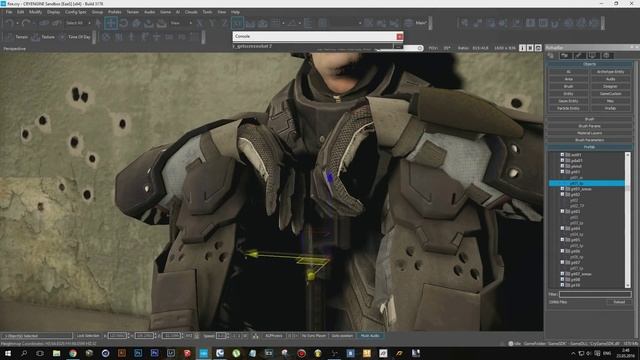Open the Time Of Day editor

[x=75, y=37]
